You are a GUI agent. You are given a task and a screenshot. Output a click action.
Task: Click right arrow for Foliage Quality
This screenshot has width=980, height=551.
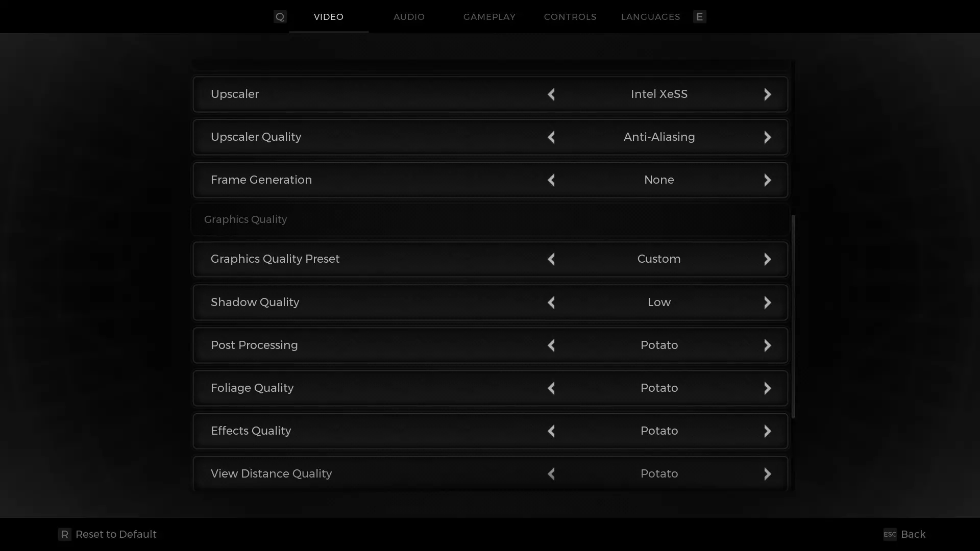tap(767, 388)
